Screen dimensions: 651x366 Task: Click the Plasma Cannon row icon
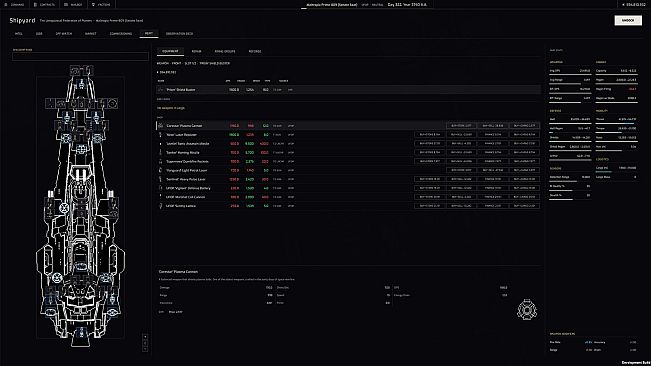[x=161, y=125]
